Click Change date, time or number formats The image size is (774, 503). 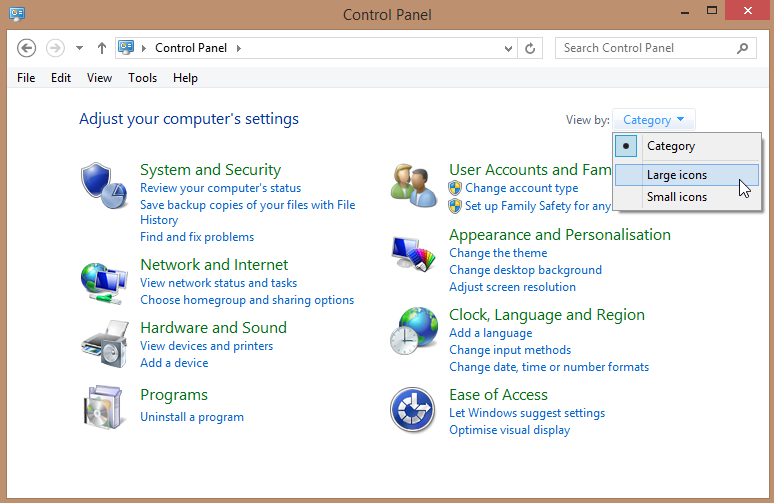tap(549, 367)
